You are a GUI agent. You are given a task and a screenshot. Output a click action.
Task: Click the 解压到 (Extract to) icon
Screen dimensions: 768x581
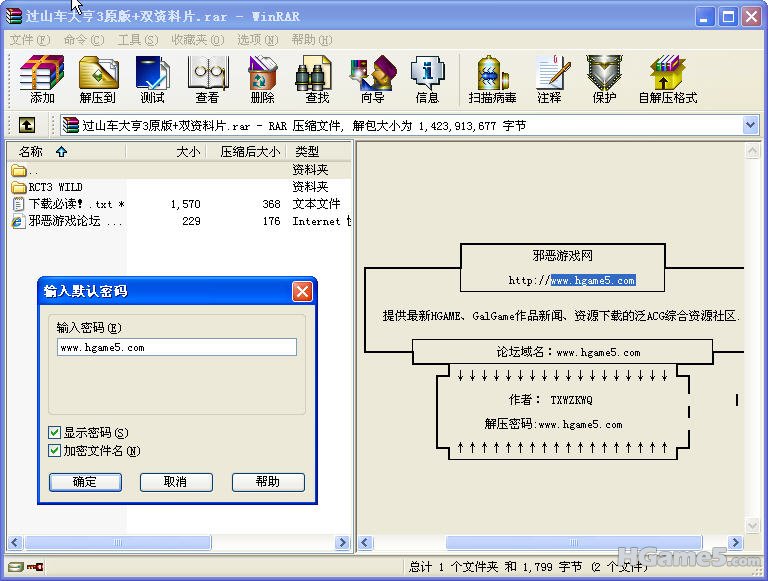(98, 79)
